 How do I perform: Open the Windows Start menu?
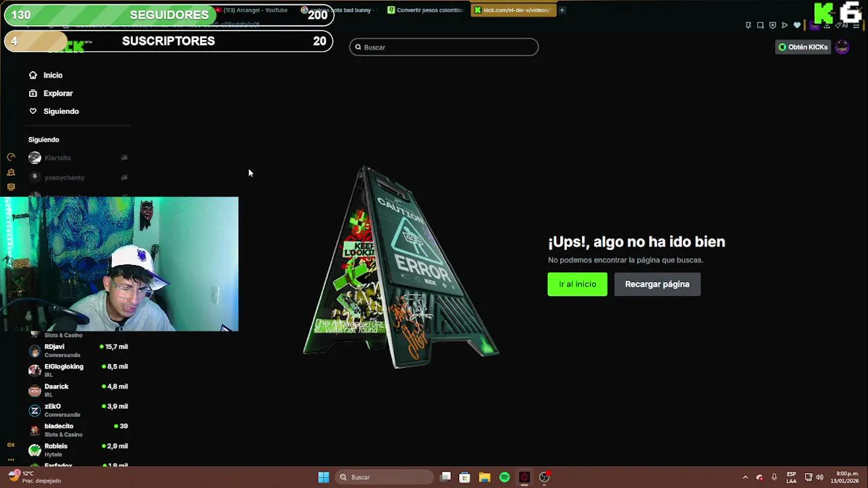coord(323,477)
